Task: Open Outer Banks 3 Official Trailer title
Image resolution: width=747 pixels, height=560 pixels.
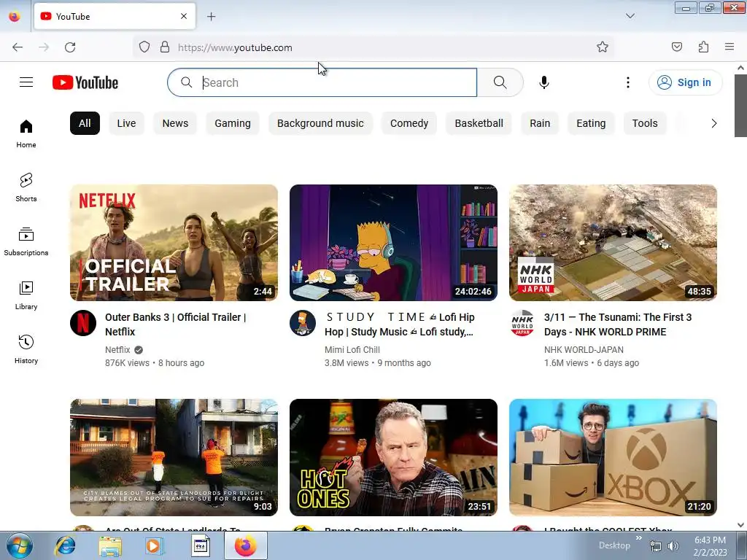Action: click(175, 324)
